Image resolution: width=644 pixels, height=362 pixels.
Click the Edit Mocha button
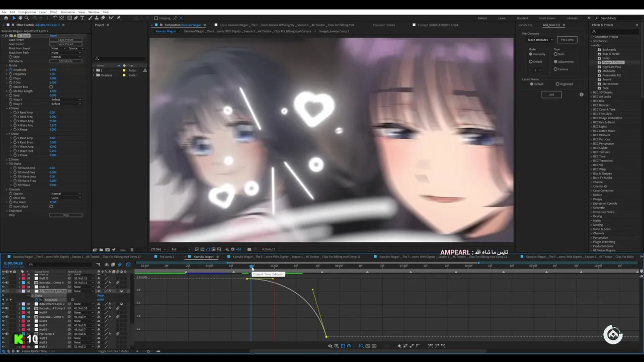pyautogui.click(x=65, y=61)
